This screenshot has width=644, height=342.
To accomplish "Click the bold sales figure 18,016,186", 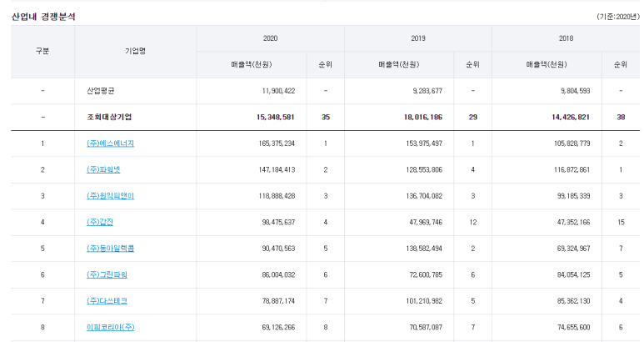I will click(x=423, y=117).
